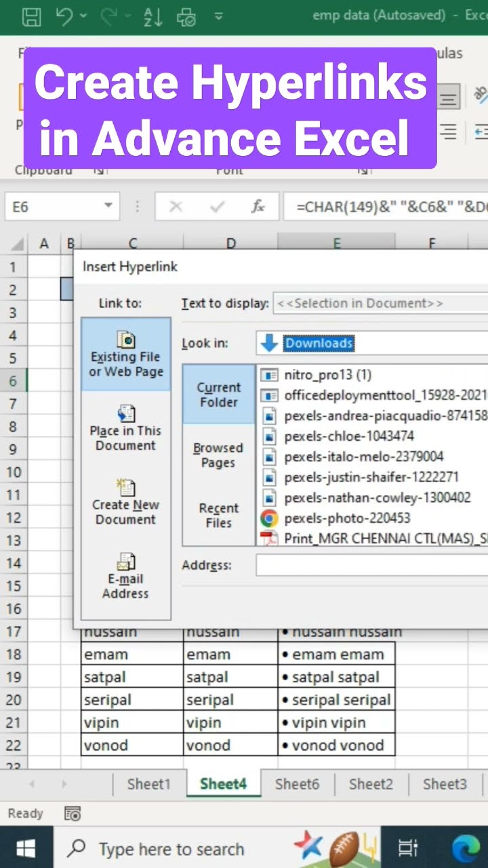488x868 pixels.
Task: Select pexels-italo-melo-2379004 file
Action: [352, 457]
